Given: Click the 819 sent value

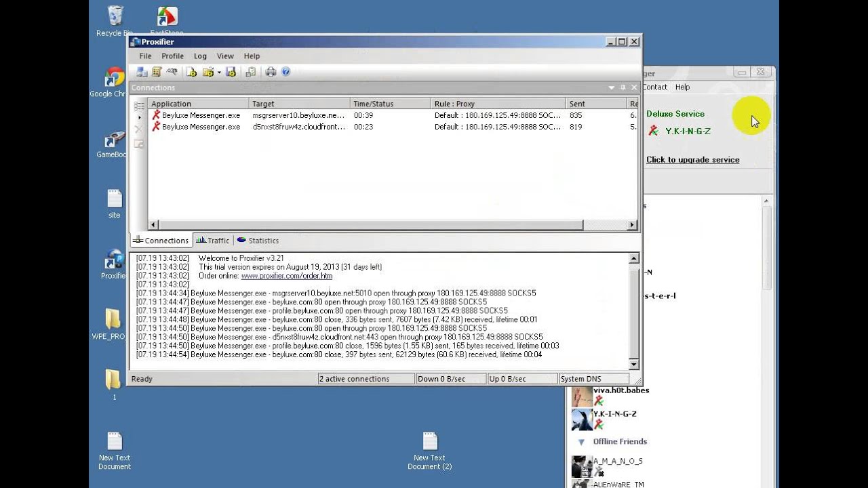Looking at the screenshot, I should click(576, 127).
